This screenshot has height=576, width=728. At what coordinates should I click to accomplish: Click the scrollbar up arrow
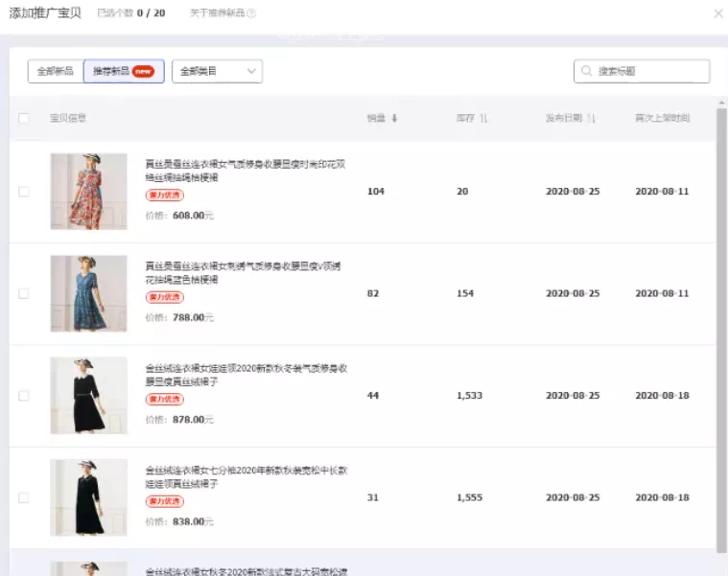tap(721, 103)
